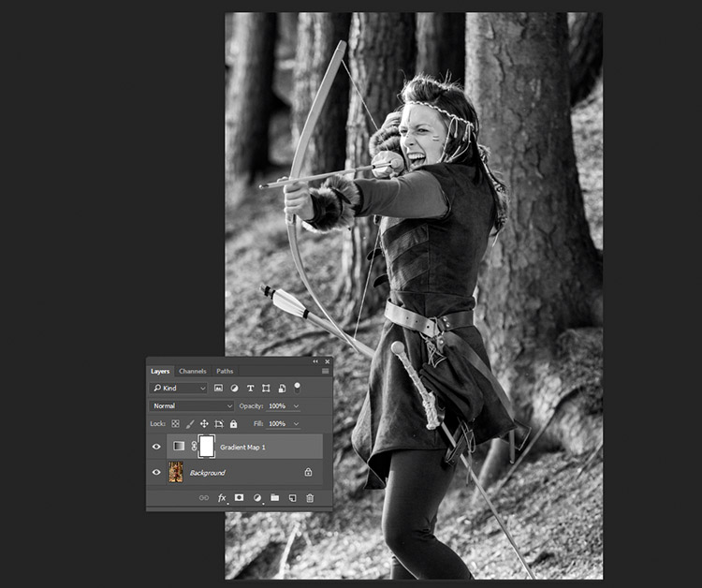Select the Gradient Map 1 layer mask thumbnail
Image resolution: width=702 pixels, height=588 pixels.
207,447
